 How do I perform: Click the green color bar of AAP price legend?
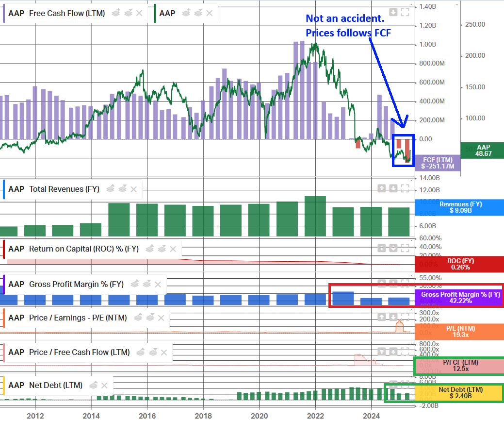coord(155,13)
